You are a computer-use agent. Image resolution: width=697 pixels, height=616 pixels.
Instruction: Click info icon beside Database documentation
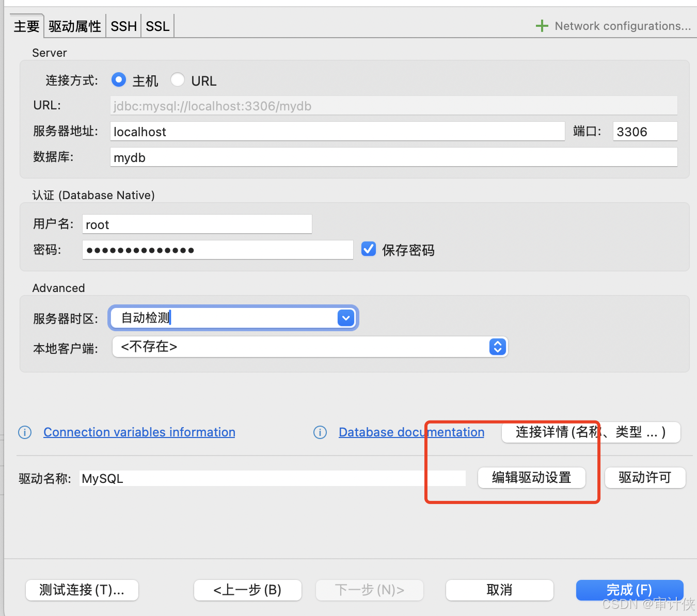(320, 432)
